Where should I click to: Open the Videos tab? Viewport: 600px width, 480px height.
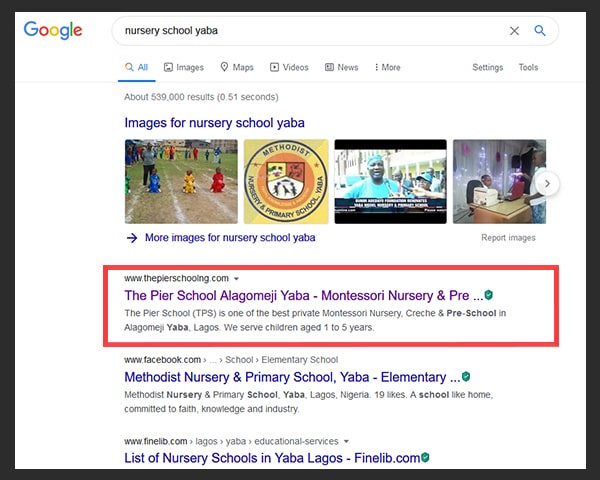click(x=289, y=67)
